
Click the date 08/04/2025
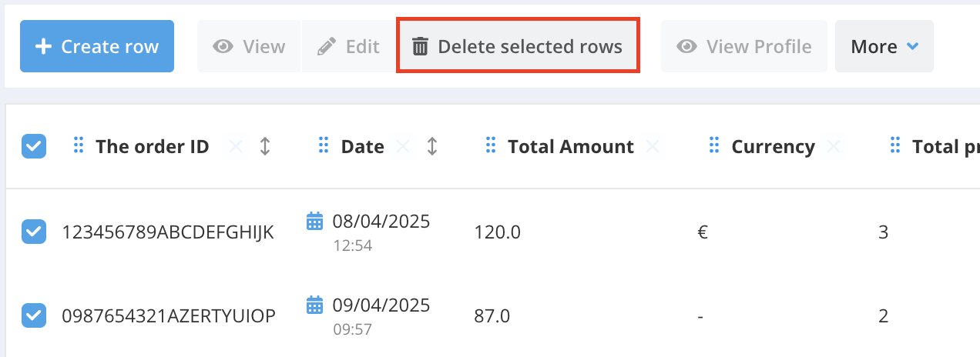[x=381, y=222]
